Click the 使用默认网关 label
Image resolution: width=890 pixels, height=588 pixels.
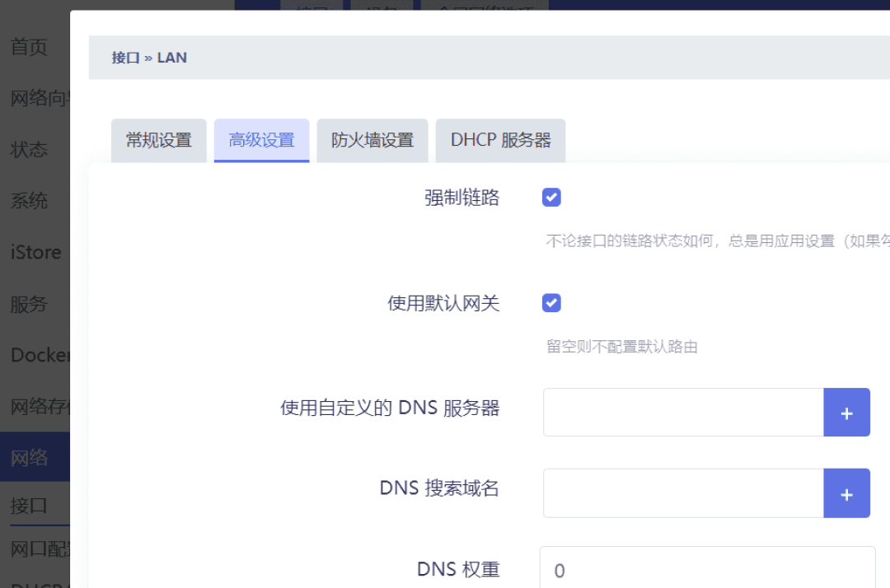443,303
